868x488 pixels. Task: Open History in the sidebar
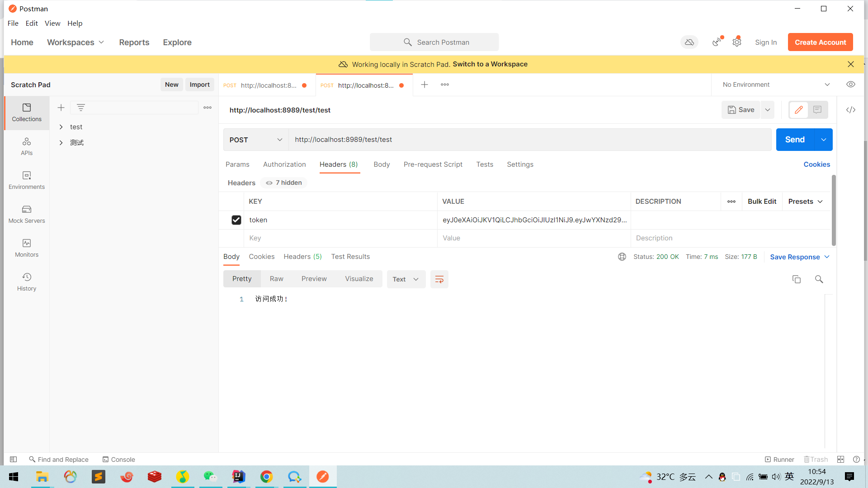27,282
